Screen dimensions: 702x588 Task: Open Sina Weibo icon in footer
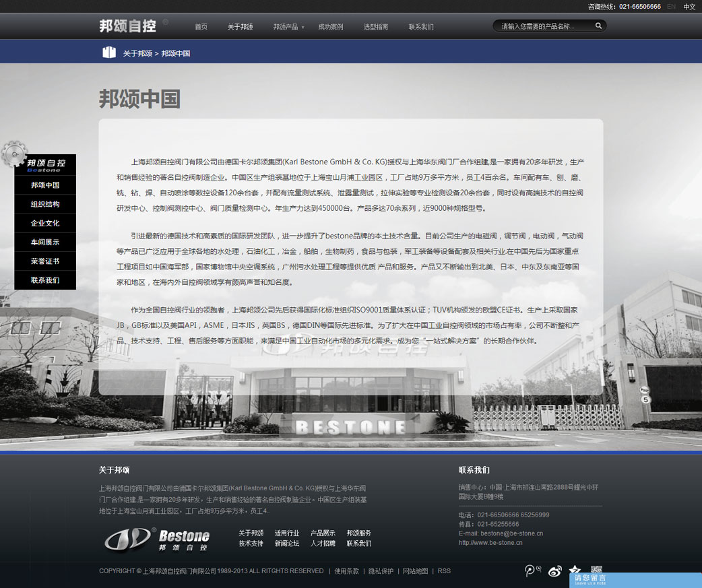555,571
